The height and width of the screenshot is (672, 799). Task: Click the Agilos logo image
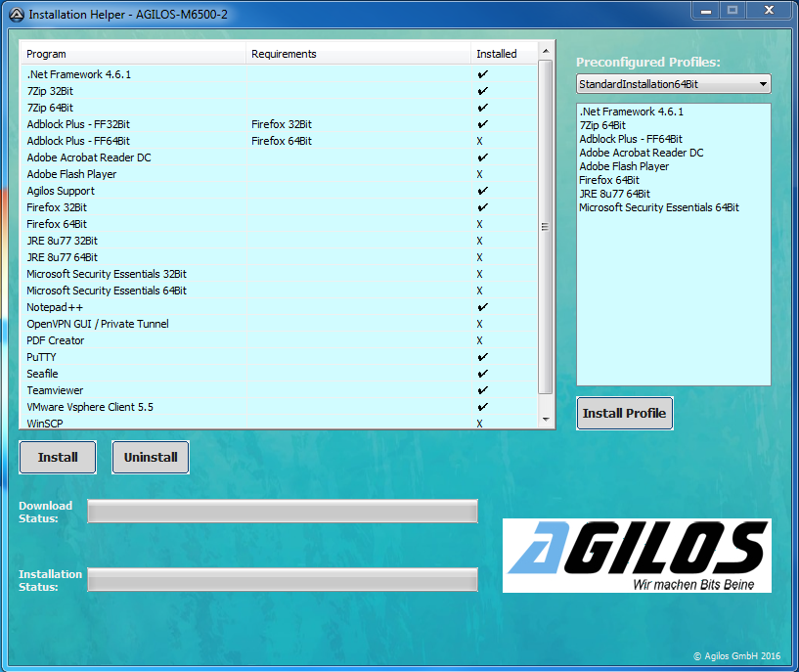pos(637,556)
